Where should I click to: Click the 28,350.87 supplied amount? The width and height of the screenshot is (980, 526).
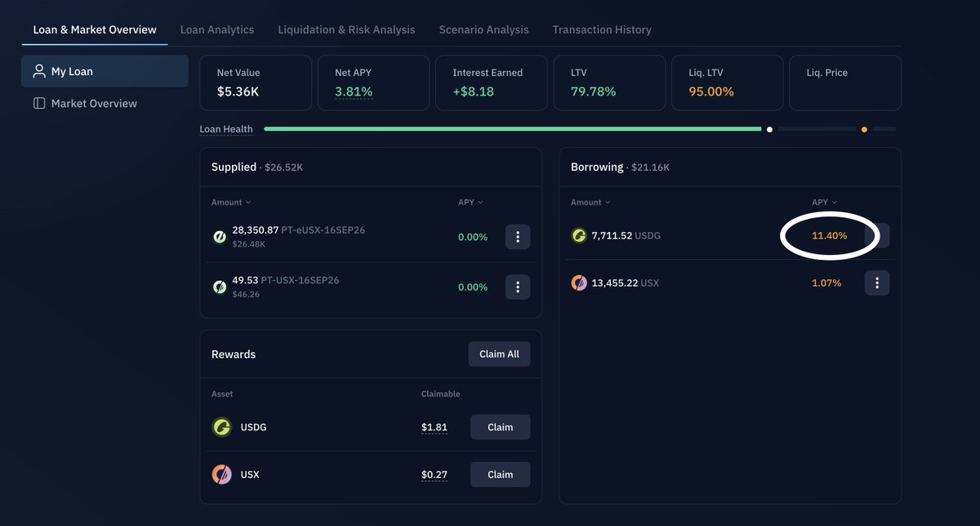pos(256,230)
